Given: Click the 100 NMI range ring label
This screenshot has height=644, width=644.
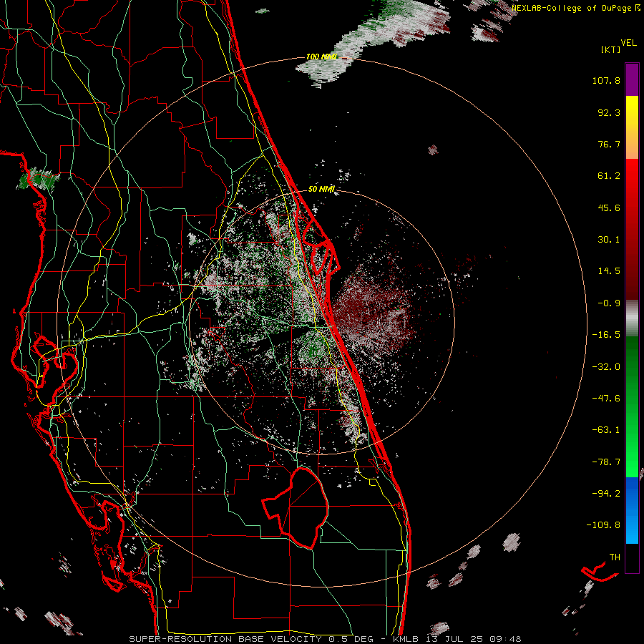Looking at the screenshot, I should point(321,57).
